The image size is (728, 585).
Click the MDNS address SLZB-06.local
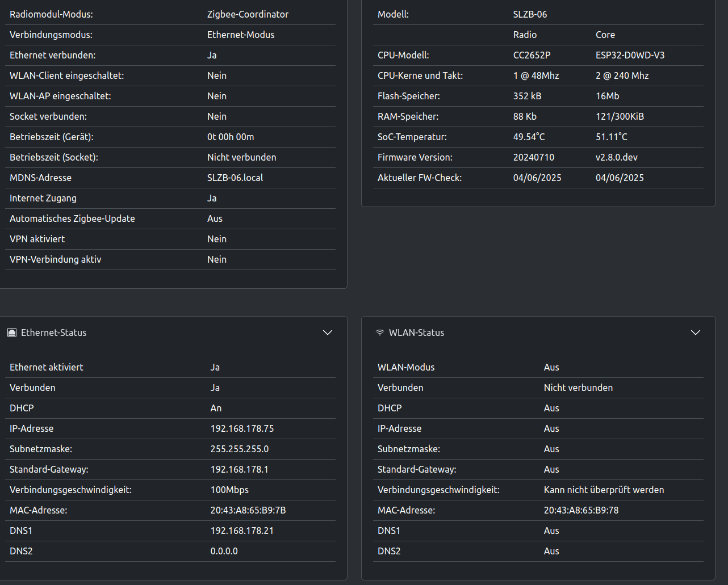coord(235,178)
